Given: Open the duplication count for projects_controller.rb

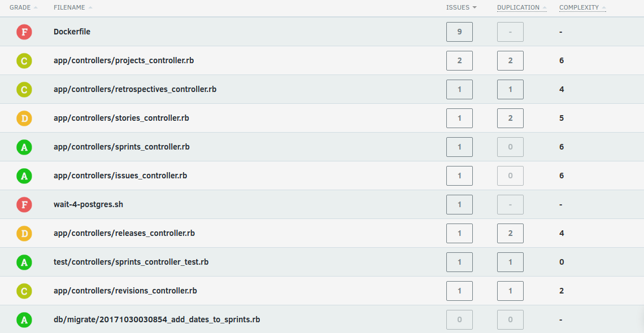Looking at the screenshot, I should pos(510,61).
